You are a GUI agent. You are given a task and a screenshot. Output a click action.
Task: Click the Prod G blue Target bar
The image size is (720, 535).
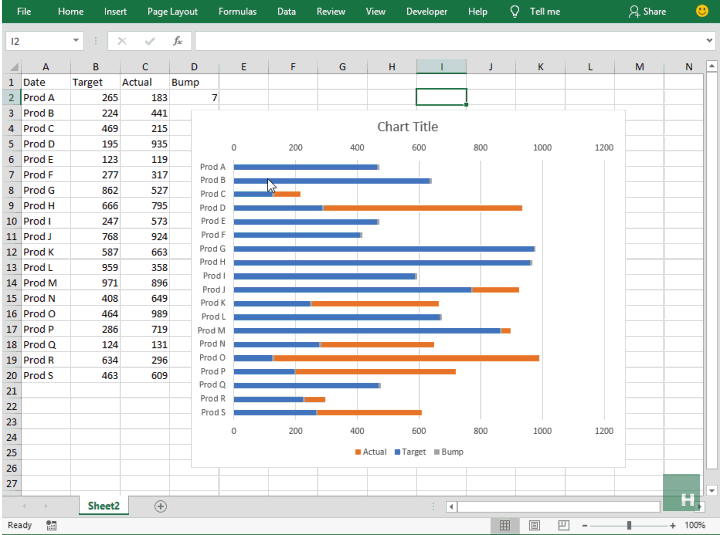(384, 249)
